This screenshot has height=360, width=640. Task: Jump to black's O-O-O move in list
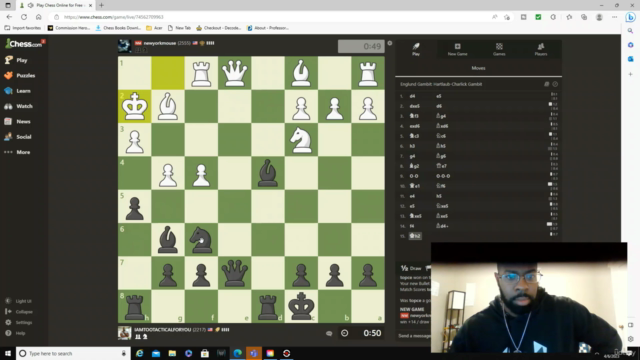443,176
